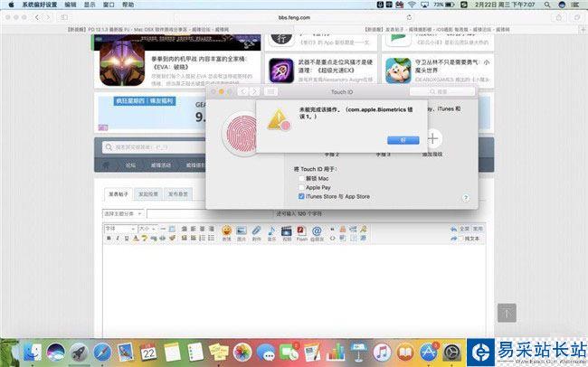Open Launchpad rocket in Dock
Screen dimensions: 588x367
click(79, 353)
